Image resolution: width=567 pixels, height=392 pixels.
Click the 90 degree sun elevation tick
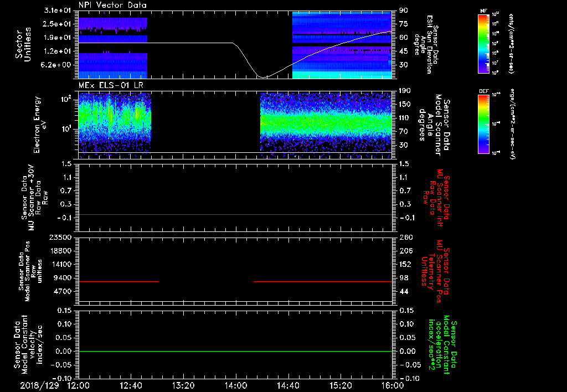point(404,10)
